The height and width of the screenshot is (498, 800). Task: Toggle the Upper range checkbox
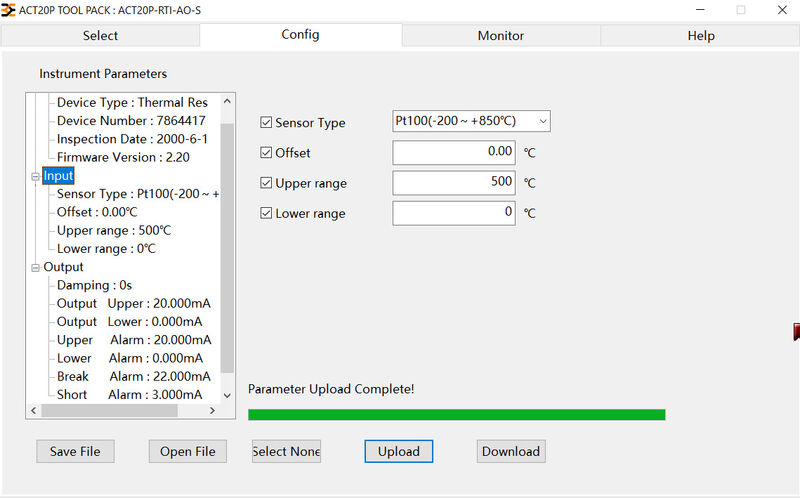point(266,183)
